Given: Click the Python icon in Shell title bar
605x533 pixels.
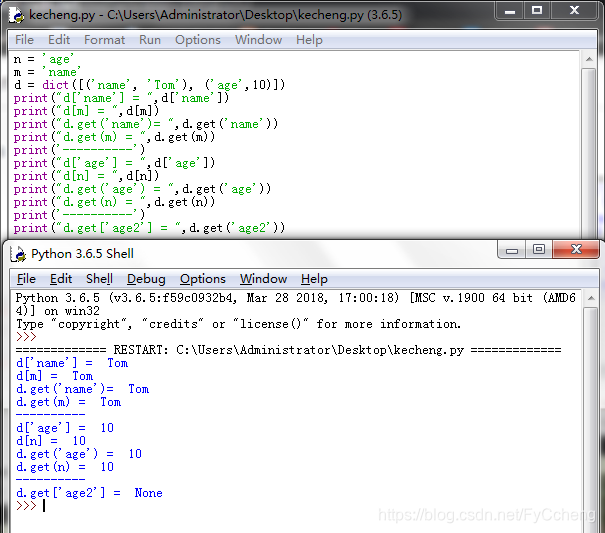Looking at the screenshot, I should tap(18, 254).
